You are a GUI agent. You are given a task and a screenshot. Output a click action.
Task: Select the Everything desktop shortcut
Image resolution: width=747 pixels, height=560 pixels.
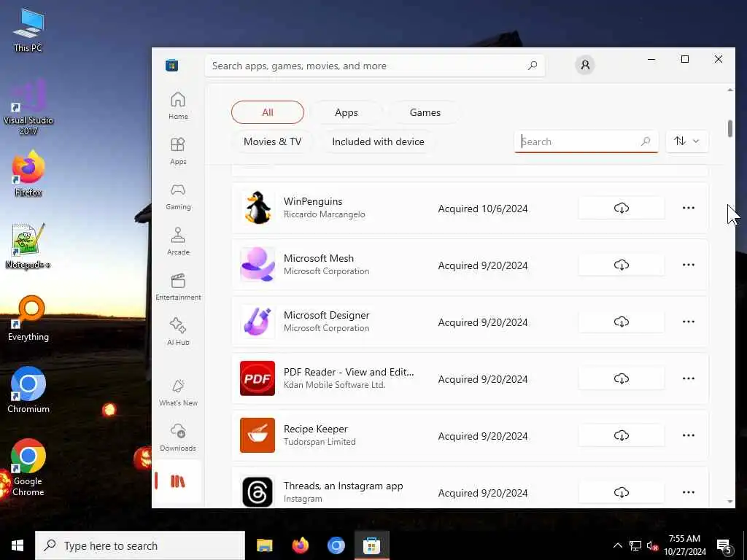click(28, 319)
